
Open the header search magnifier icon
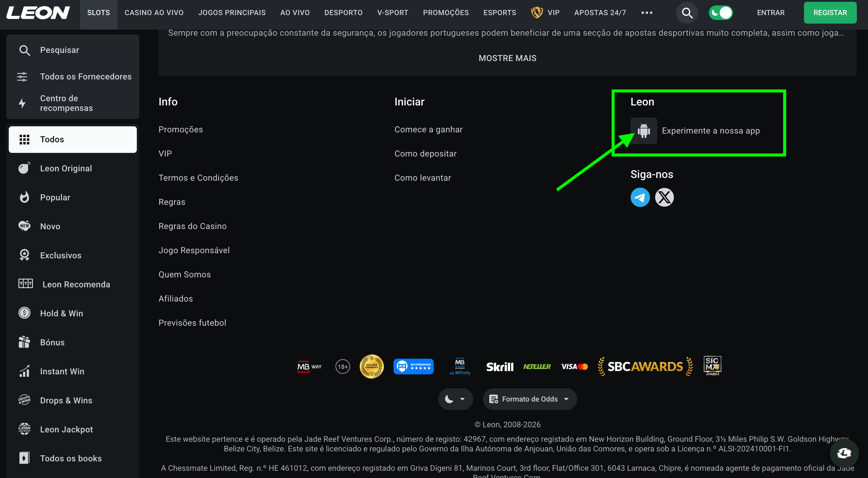[687, 13]
